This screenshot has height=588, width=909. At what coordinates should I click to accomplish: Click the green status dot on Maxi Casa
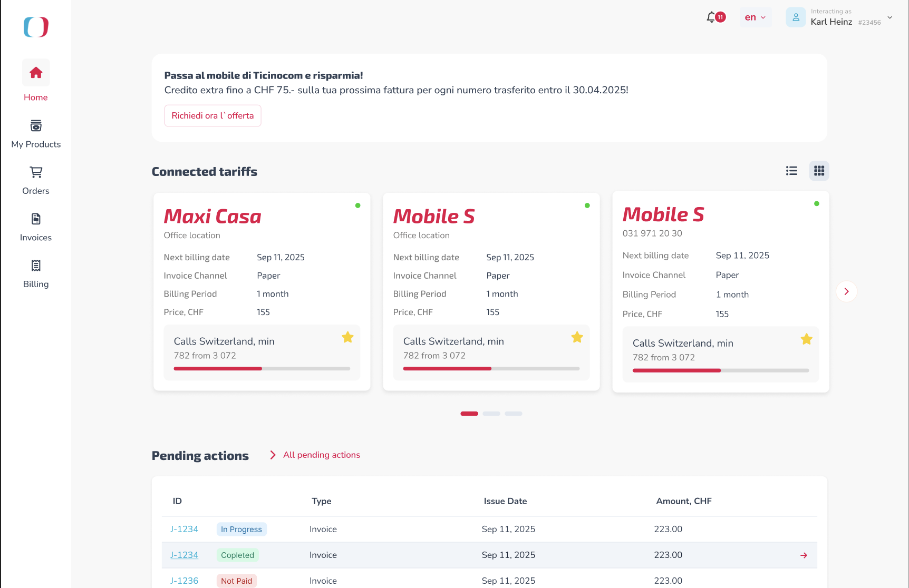tap(357, 205)
